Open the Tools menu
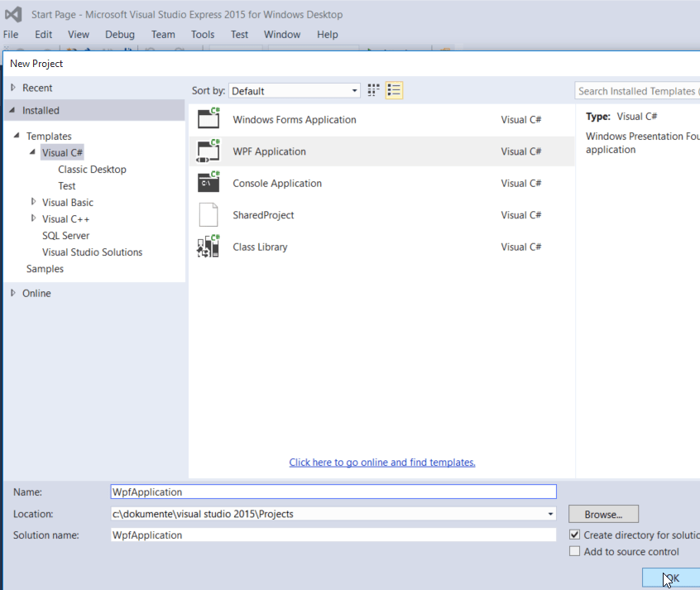Viewport: 700px width, 590px height. [203, 34]
